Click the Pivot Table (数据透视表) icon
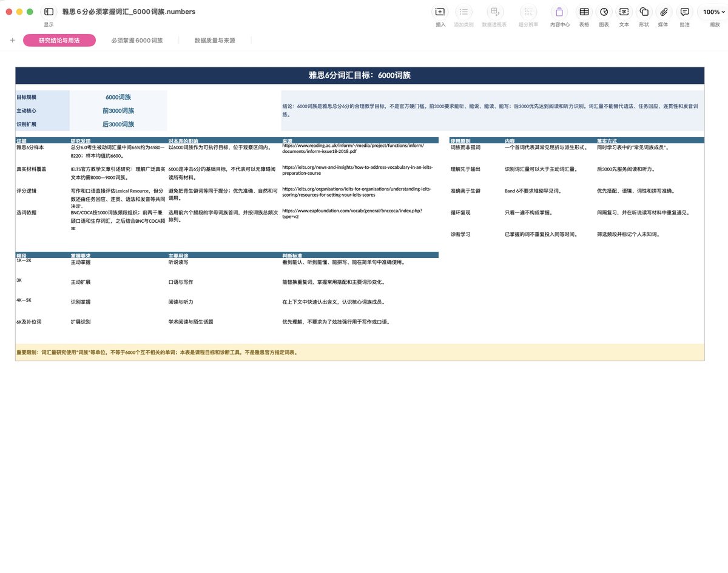Viewport: 728px width, 573px height. (x=494, y=12)
